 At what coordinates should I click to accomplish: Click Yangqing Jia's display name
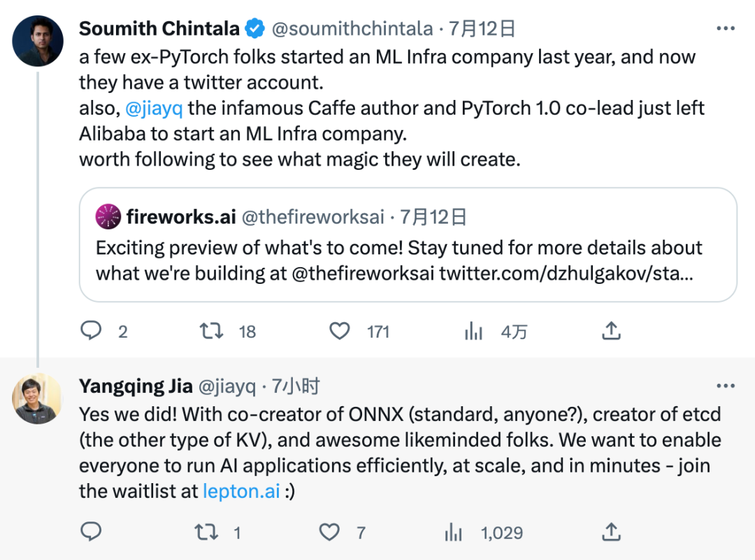point(134,386)
